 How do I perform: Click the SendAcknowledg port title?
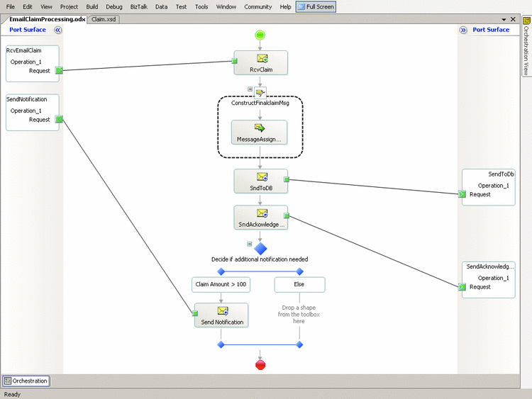click(490, 266)
